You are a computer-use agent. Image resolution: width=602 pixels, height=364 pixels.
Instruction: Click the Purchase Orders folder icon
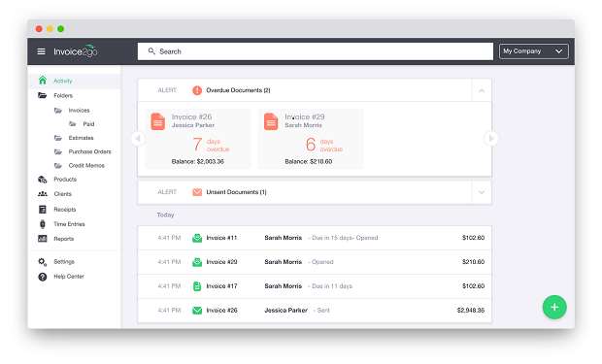point(58,152)
